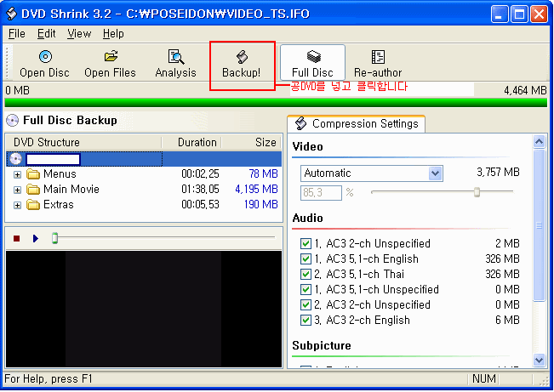
Task: Click the Open Disc toolbar icon
Action: point(45,56)
